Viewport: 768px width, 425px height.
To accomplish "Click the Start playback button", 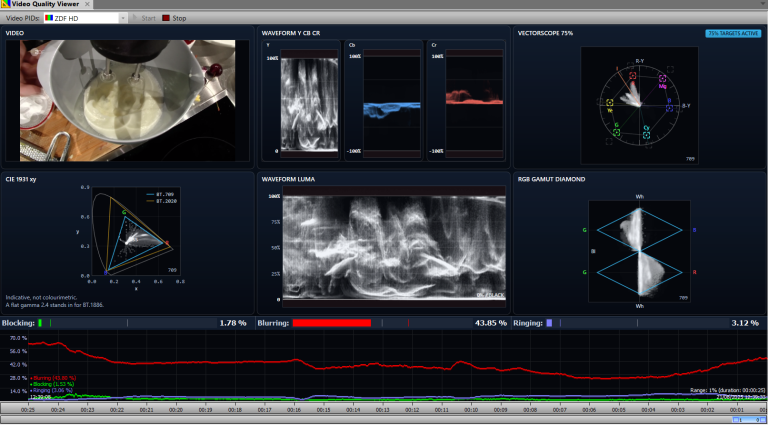I will [144, 18].
